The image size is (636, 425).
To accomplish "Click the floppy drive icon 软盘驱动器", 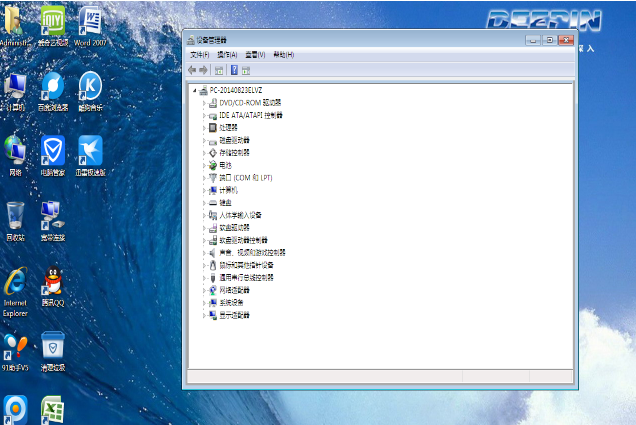I will [x=213, y=228].
